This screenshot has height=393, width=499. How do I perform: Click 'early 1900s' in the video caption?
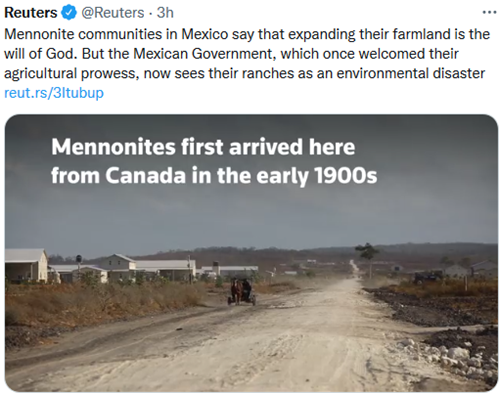pyautogui.click(x=317, y=176)
